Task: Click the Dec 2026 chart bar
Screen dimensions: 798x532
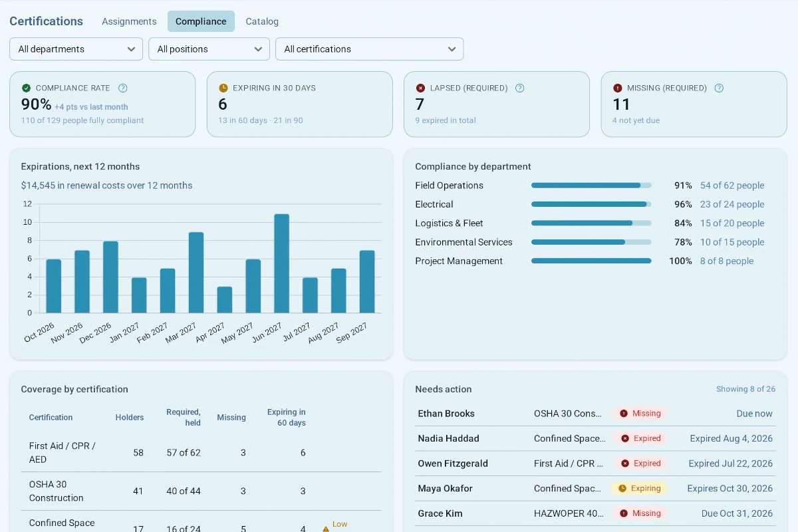Action: 110,277
